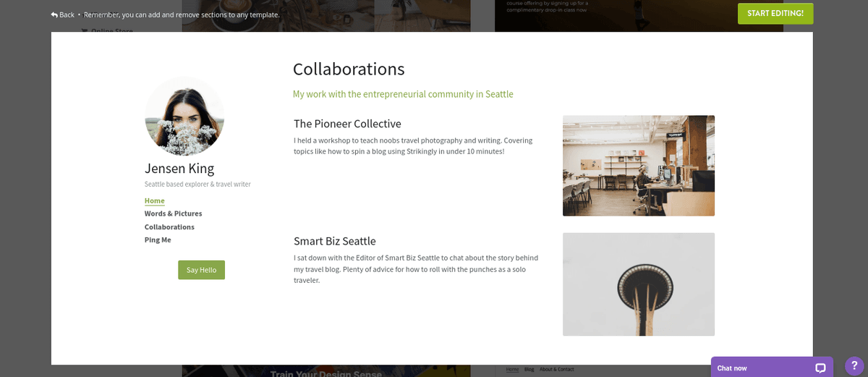
Task: Open the Words & Pictures menu item
Action: pyautogui.click(x=173, y=213)
